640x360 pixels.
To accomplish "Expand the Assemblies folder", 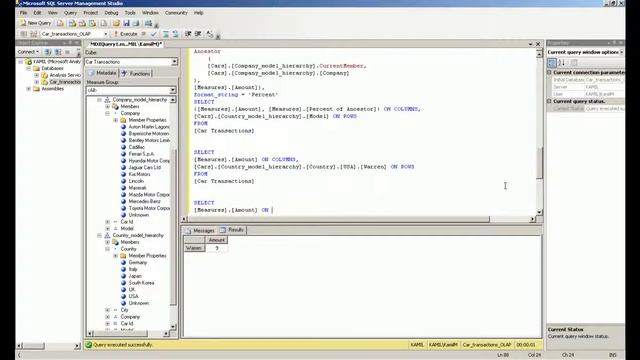I will click(29, 89).
